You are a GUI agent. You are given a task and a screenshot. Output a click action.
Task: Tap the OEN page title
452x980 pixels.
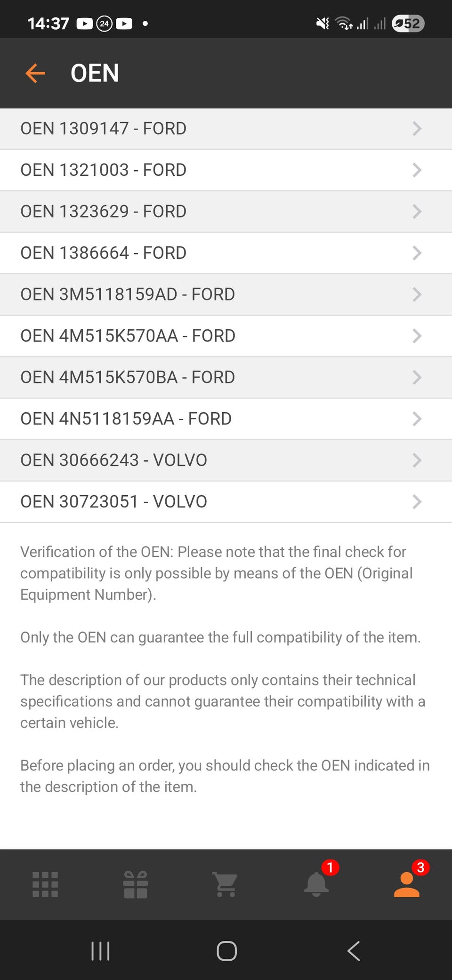[x=95, y=73]
